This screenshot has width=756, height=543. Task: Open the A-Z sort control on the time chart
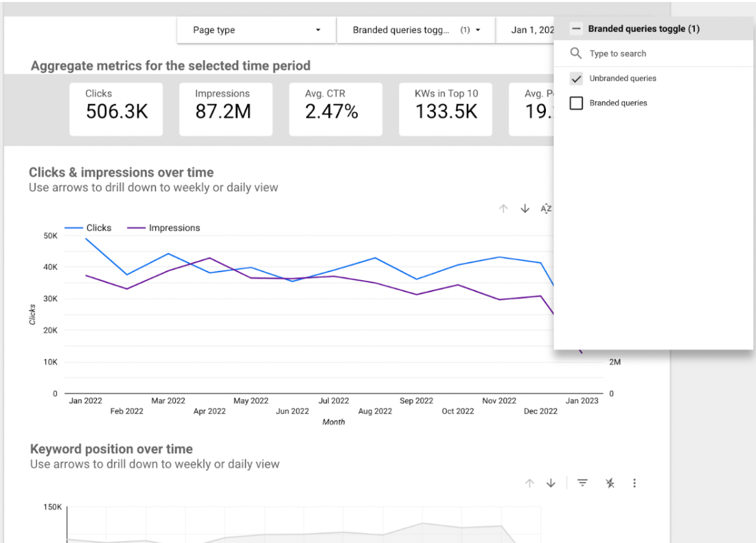point(547,208)
